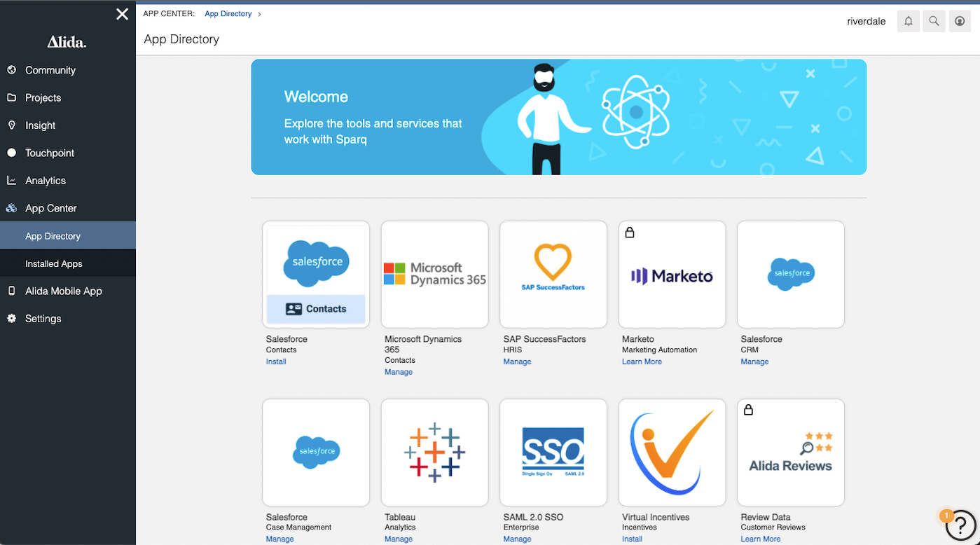Click Install link under Salesforce Contacts

[x=276, y=361]
